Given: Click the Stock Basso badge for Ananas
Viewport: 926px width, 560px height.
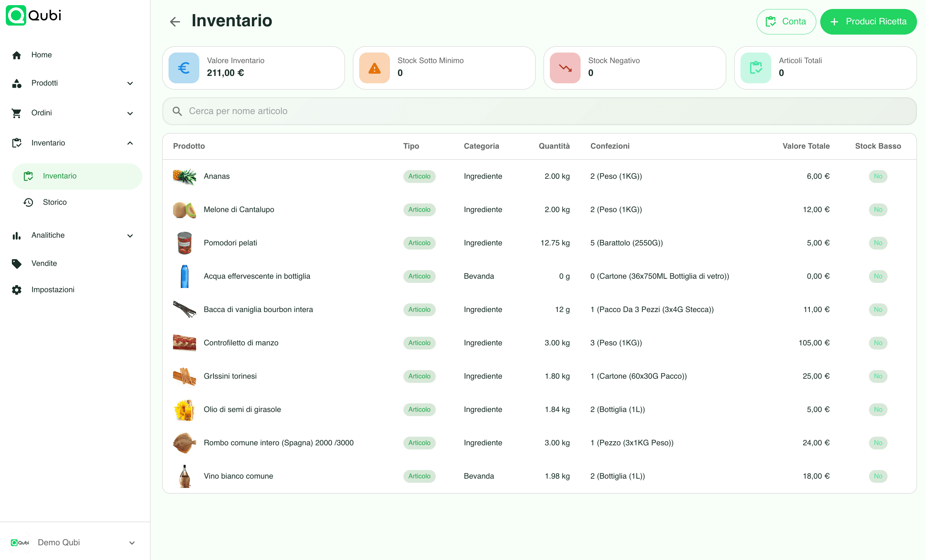Looking at the screenshot, I should tap(878, 176).
